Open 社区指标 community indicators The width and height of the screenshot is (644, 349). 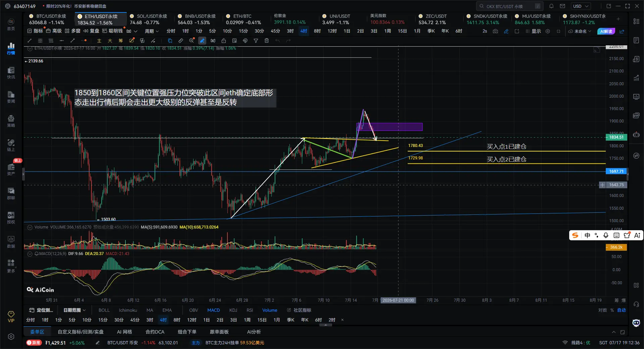pos(299,310)
